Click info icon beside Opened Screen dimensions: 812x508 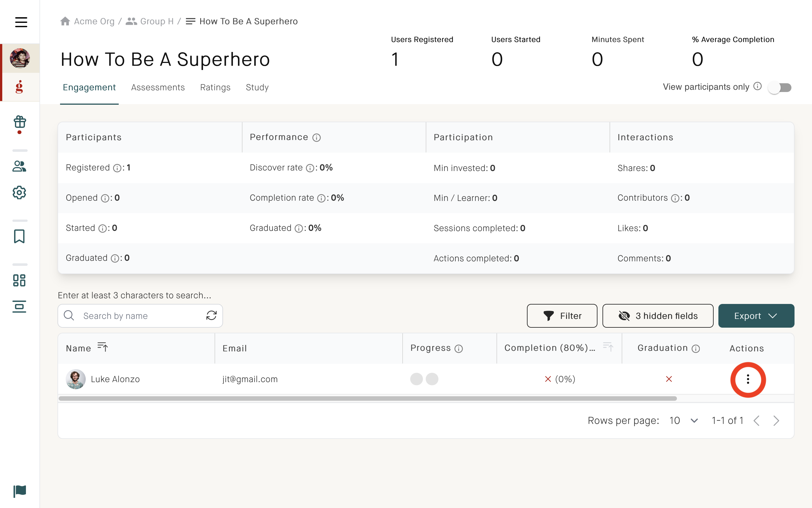[x=105, y=198]
